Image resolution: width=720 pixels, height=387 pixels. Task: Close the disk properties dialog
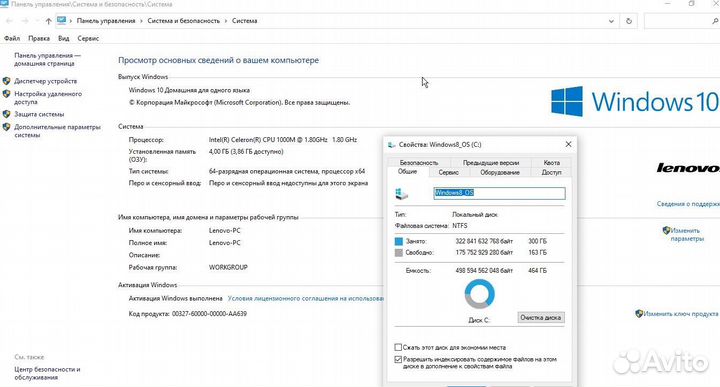pos(568,144)
